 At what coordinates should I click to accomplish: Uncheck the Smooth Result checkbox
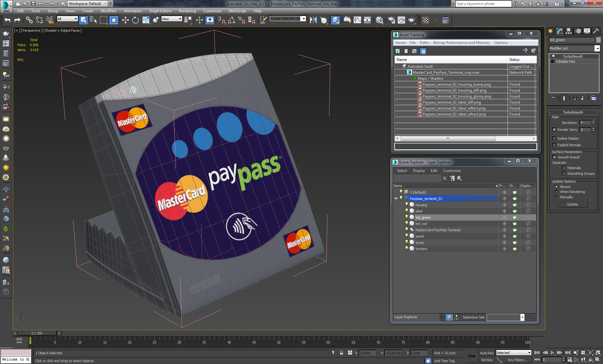[554, 157]
